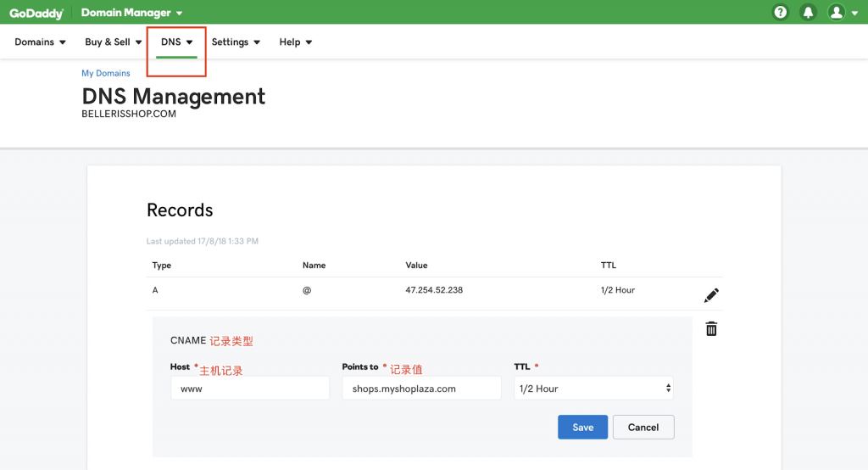The image size is (868, 470).
Task: Go to My Domains breadcrumb link
Action: (106, 73)
